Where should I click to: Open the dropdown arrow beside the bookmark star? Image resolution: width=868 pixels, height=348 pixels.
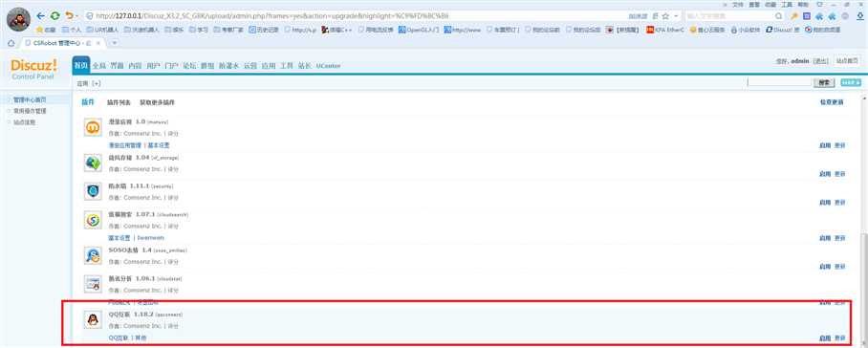[x=676, y=16]
